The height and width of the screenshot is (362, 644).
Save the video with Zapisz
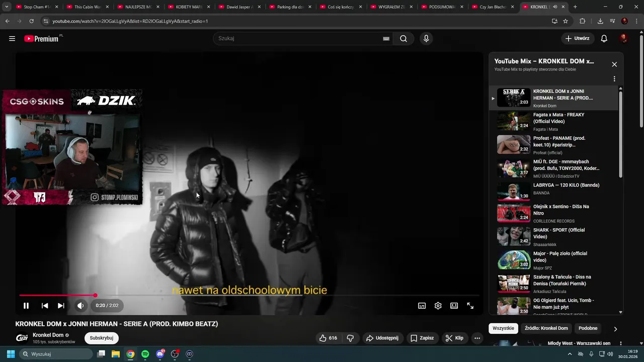(x=422, y=338)
